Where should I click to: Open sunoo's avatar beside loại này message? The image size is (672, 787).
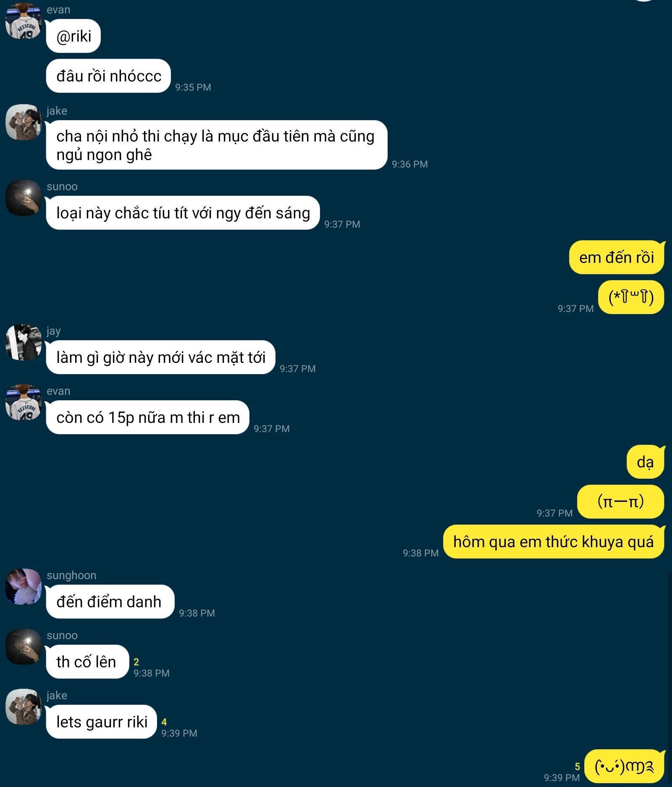click(24, 198)
